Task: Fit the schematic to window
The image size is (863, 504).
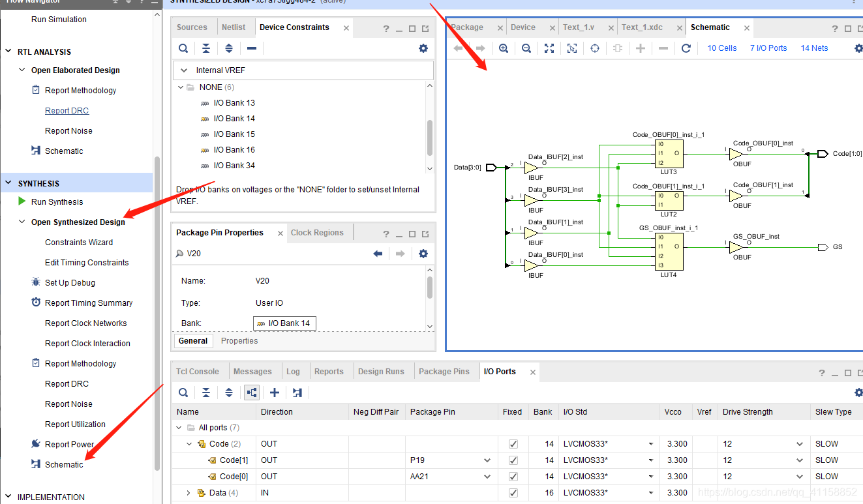Action: [549, 48]
